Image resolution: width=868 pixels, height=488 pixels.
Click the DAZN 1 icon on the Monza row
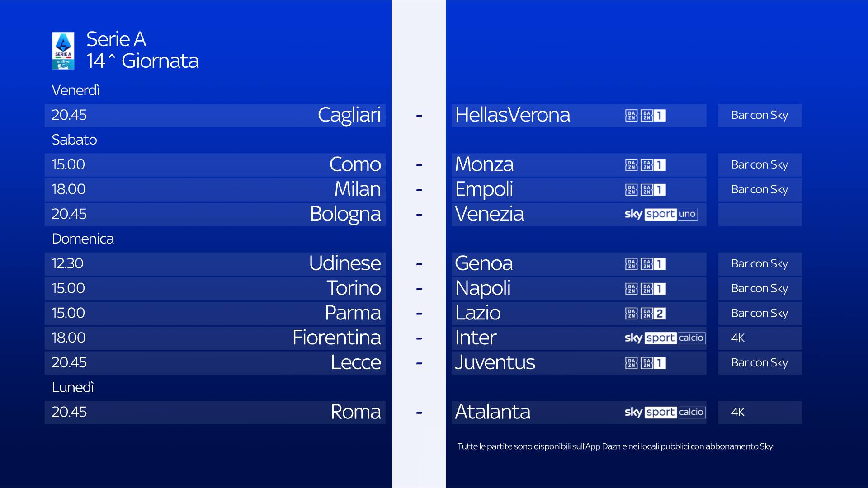(653, 165)
